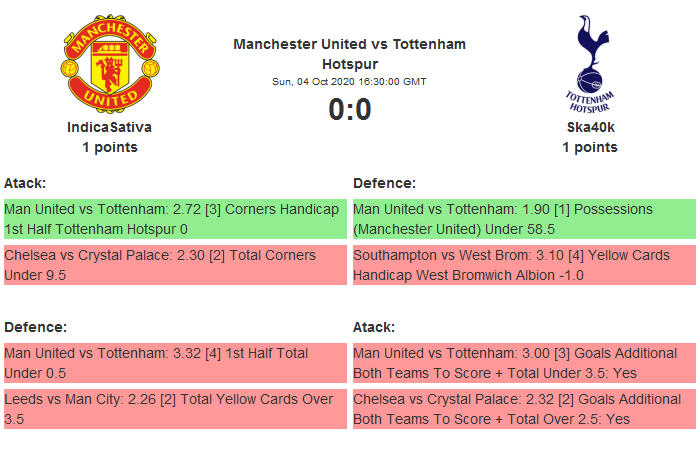Click the bottom left Defence heading
700x460 pixels.
(x=35, y=327)
